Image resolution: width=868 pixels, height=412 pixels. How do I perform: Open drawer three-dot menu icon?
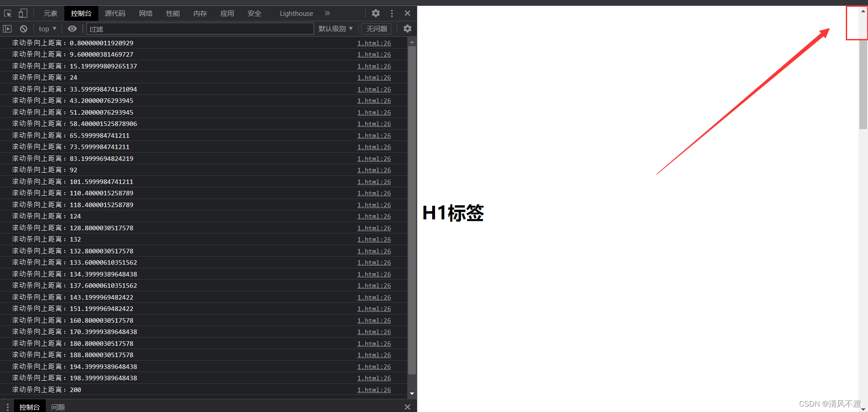(7, 407)
